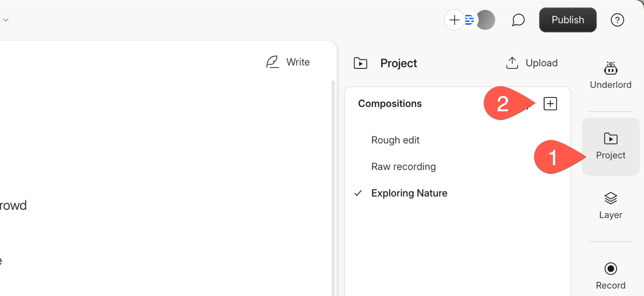The image size is (644, 296).
Task: Open the Layer panel
Action: coord(611,206)
